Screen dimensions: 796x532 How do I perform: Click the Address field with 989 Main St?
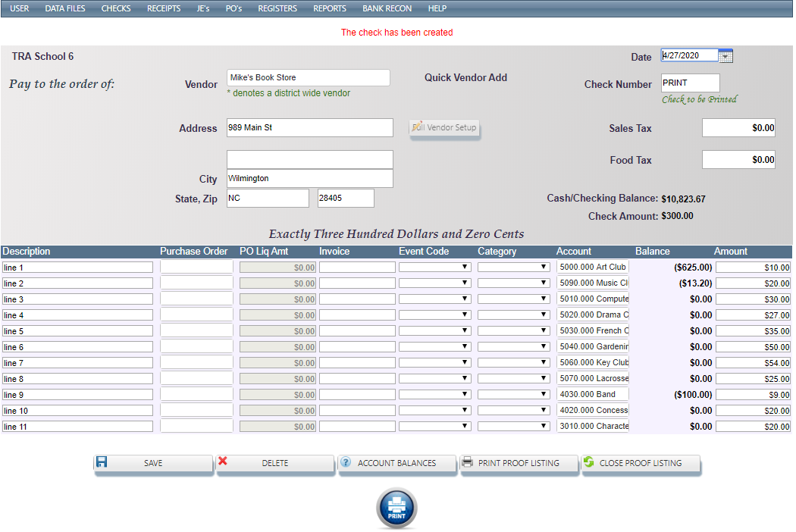click(x=309, y=127)
